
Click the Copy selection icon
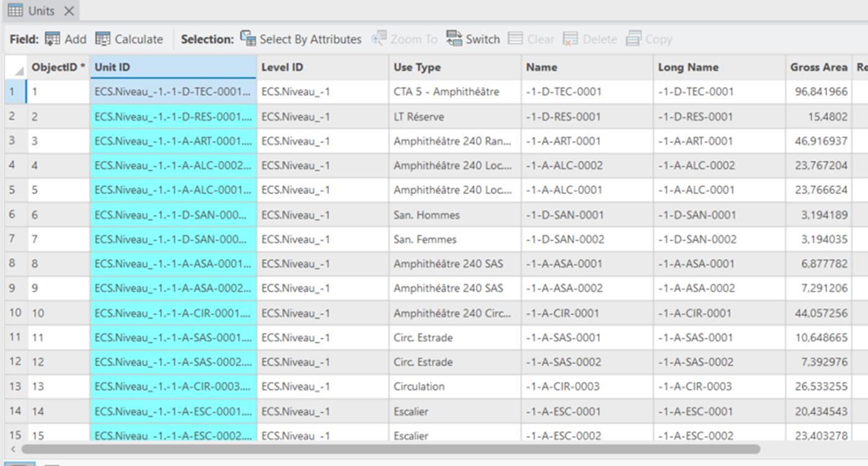[633, 39]
